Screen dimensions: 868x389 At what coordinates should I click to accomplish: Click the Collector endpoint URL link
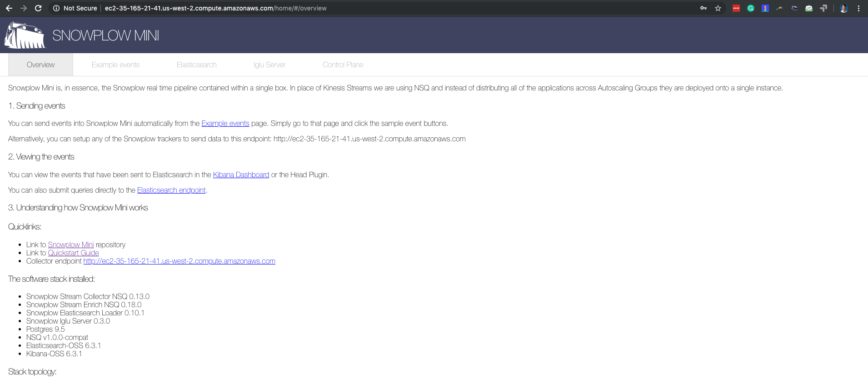click(x=179, y=261)
